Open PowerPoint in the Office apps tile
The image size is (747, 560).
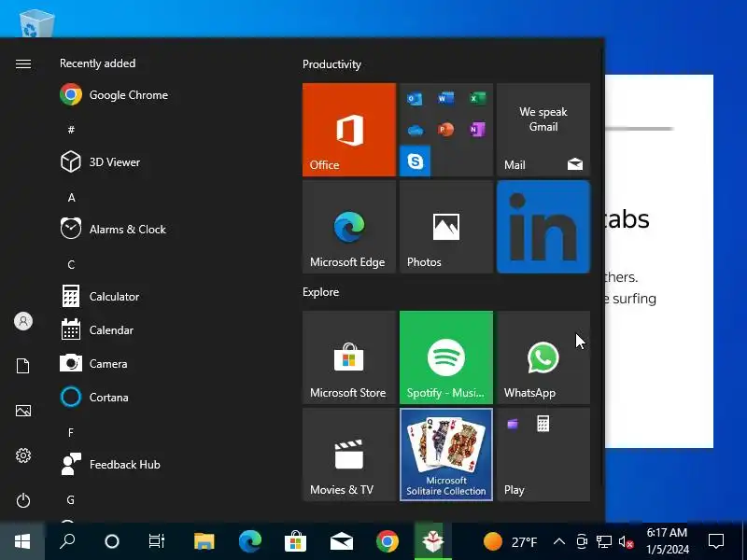click(446, 130)
